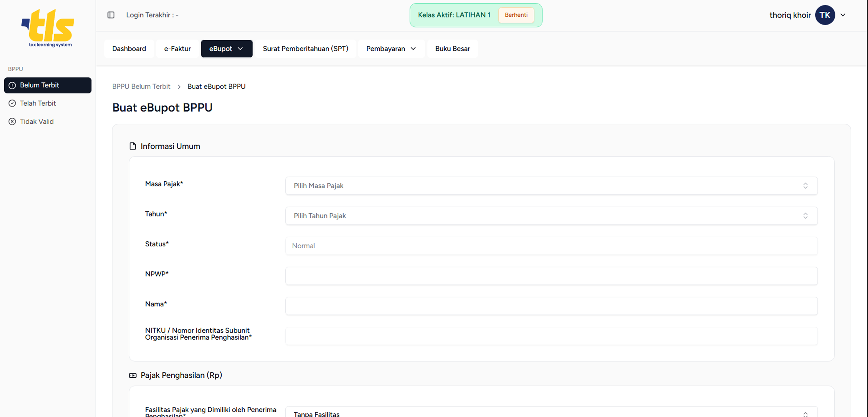868x417 pixels.
Task: Follow the BPPU Belum Terbit breadcrumb link
Action: coord(141,86)
